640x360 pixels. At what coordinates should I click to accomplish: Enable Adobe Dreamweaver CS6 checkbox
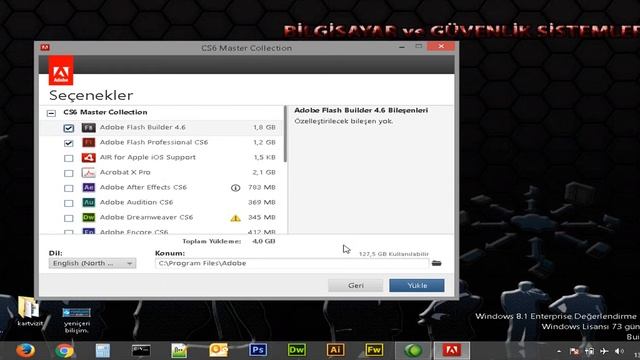[69, 218]
